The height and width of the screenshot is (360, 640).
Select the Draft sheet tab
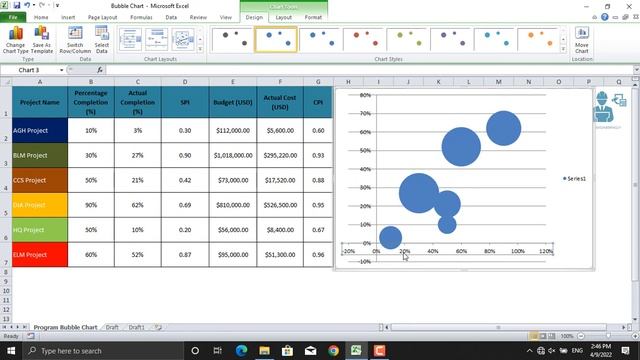point(112,327)
